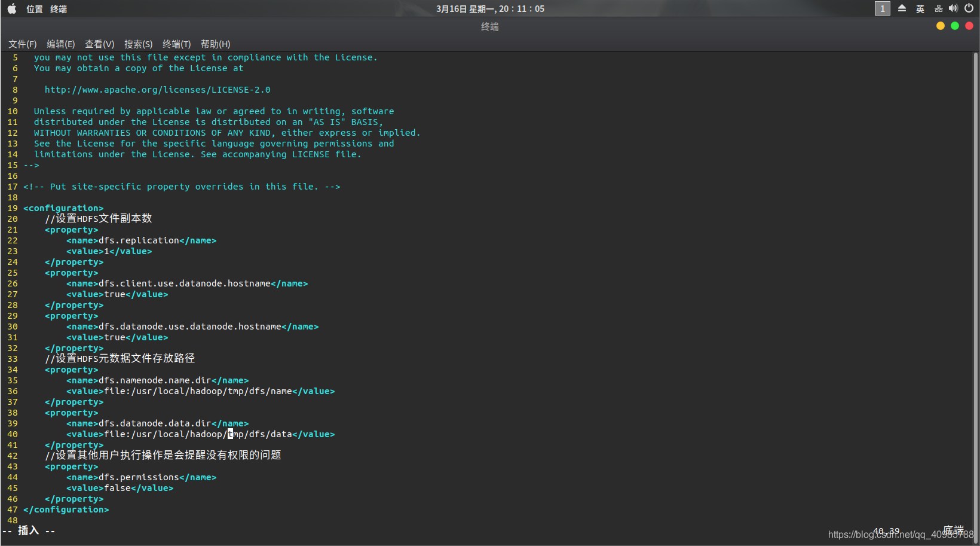
Task: Click the date and time clock
Action: click(x=490, y=9)
